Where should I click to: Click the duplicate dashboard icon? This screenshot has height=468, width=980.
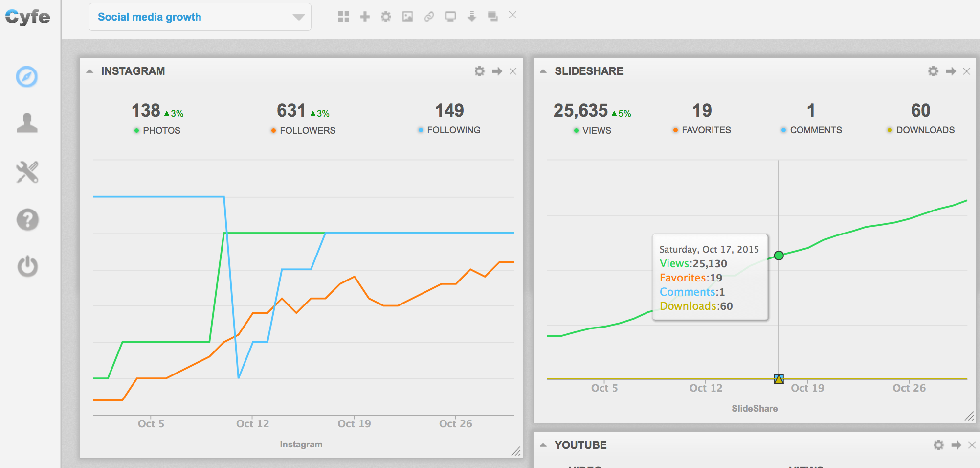click(492, 17)
